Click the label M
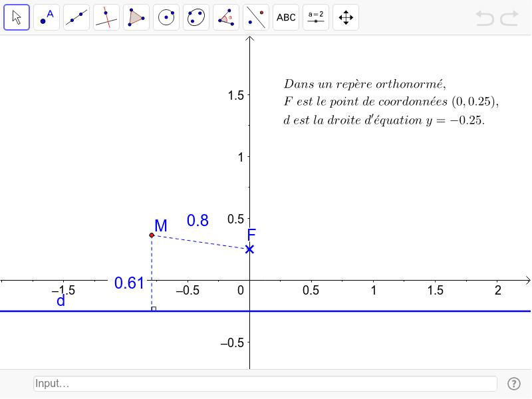 click(161, 225)
